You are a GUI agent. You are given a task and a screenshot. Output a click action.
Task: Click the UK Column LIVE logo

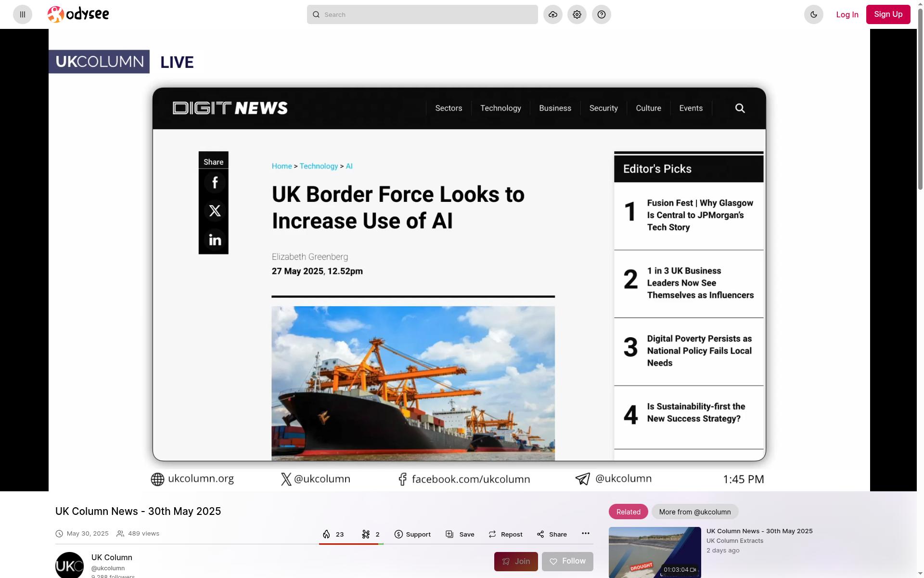coord(121,62)
